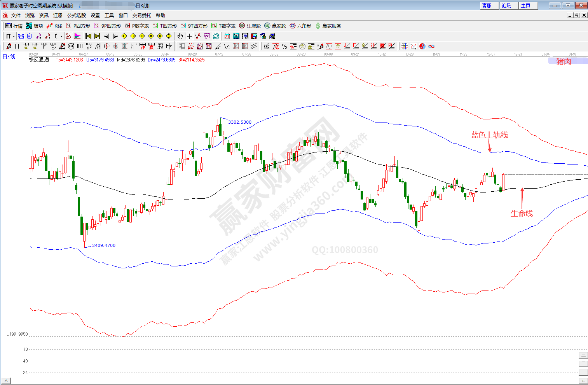Open the 日 period dropdown arrow
Screen dimensions: 588x385
[x=14, y=36]
